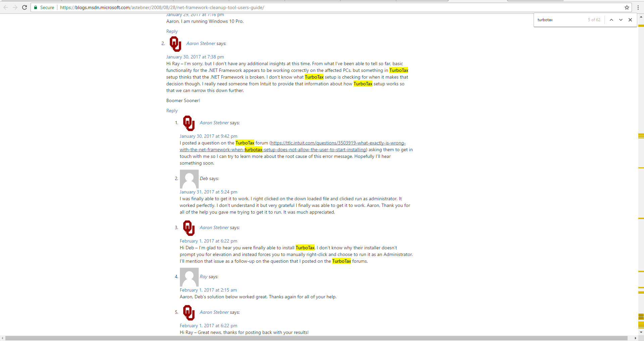Open the January 30, 2017 at 7:38 pm permalink
Screen dimensions: 644x341
click(195, 57)
